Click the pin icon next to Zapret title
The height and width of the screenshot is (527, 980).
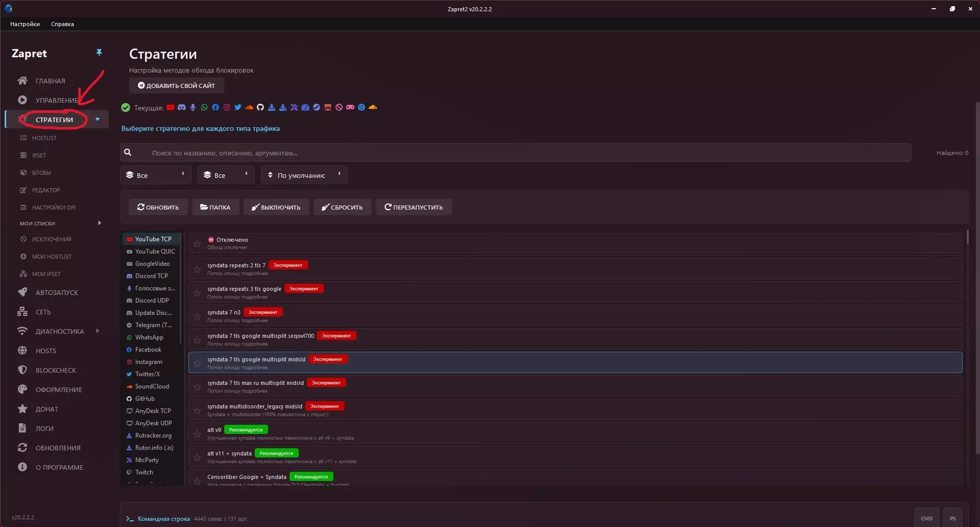[x=99, y=52]
